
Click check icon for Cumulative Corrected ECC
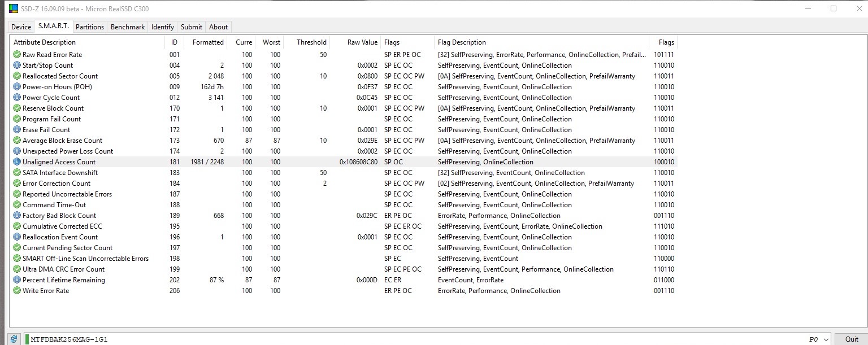click(17, 226)
